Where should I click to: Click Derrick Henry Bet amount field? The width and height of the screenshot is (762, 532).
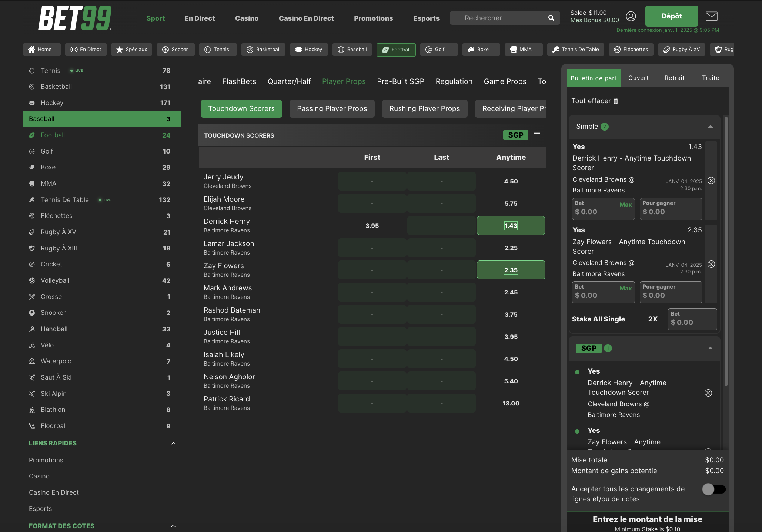(603, 209)
